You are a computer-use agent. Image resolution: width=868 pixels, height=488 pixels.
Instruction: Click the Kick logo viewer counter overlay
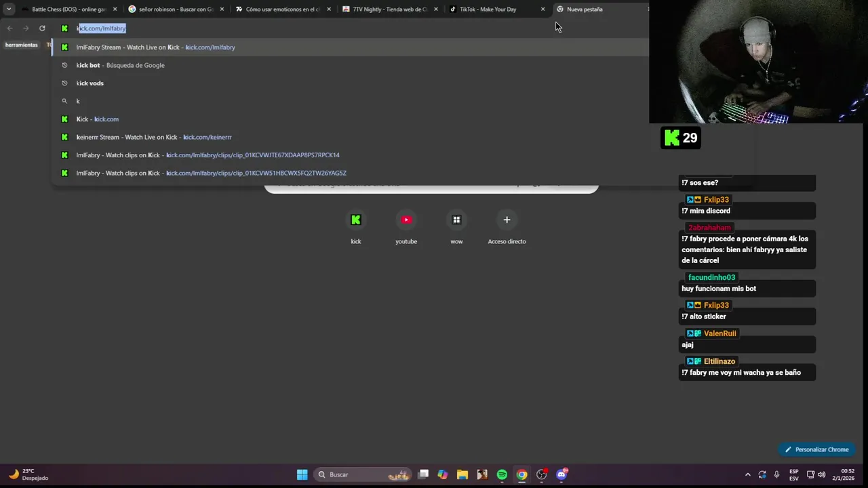(681, 138)
